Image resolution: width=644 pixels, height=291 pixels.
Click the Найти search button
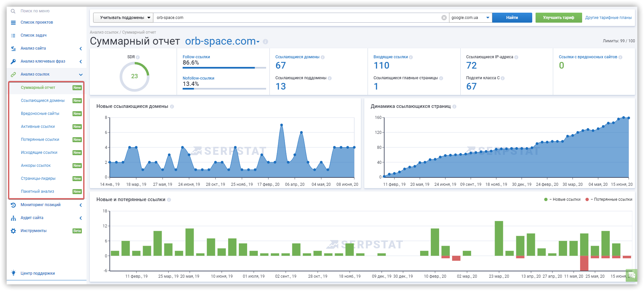pos(512,18)
